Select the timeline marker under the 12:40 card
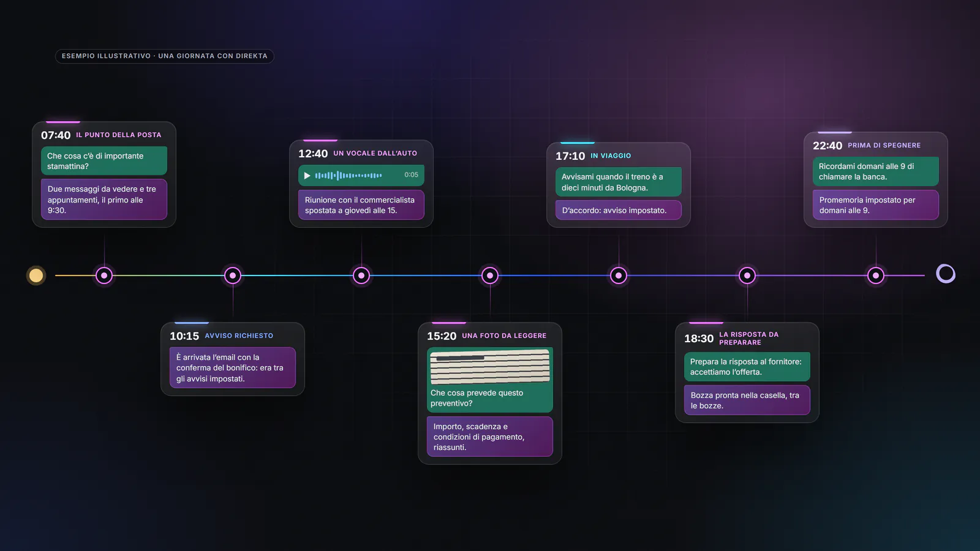 tap(361, 275)
